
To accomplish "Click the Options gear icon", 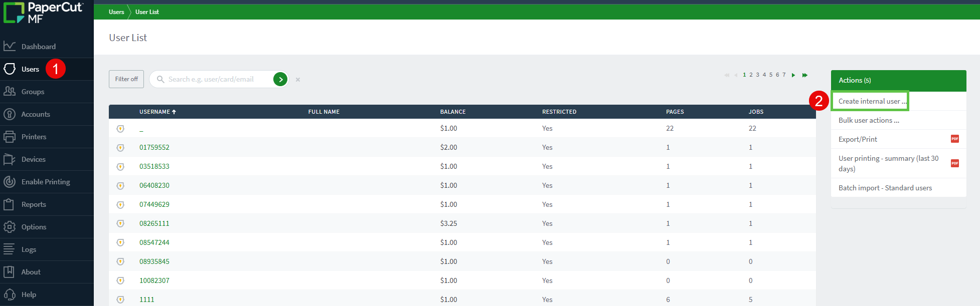I will click(x=10, y=227).
